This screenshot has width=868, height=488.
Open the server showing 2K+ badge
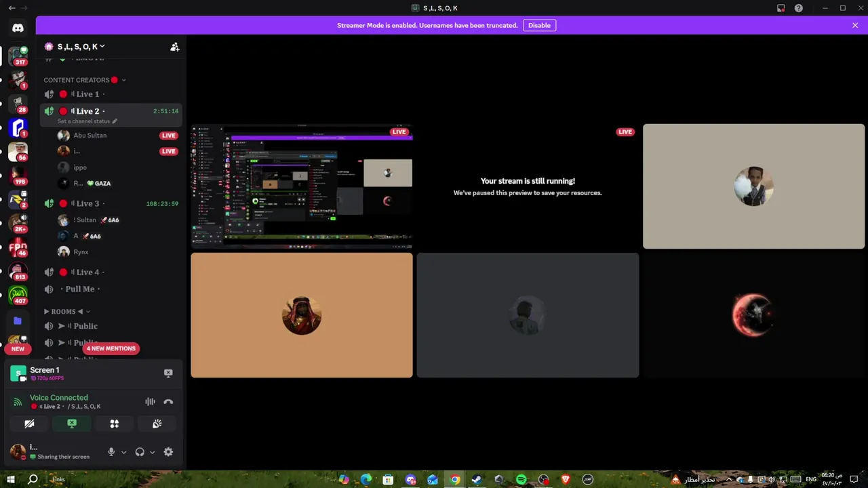point(18,223)
